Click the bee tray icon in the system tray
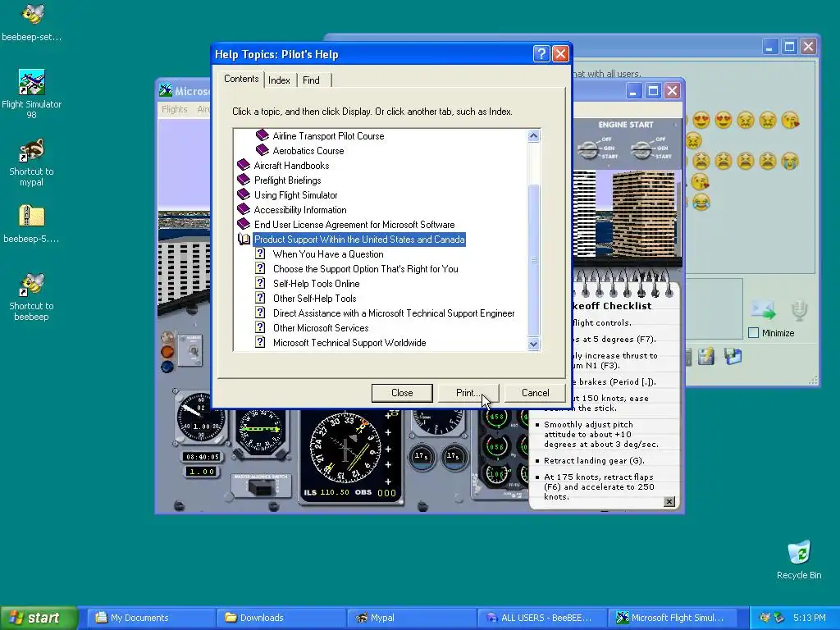 click(x=765, y=618)
